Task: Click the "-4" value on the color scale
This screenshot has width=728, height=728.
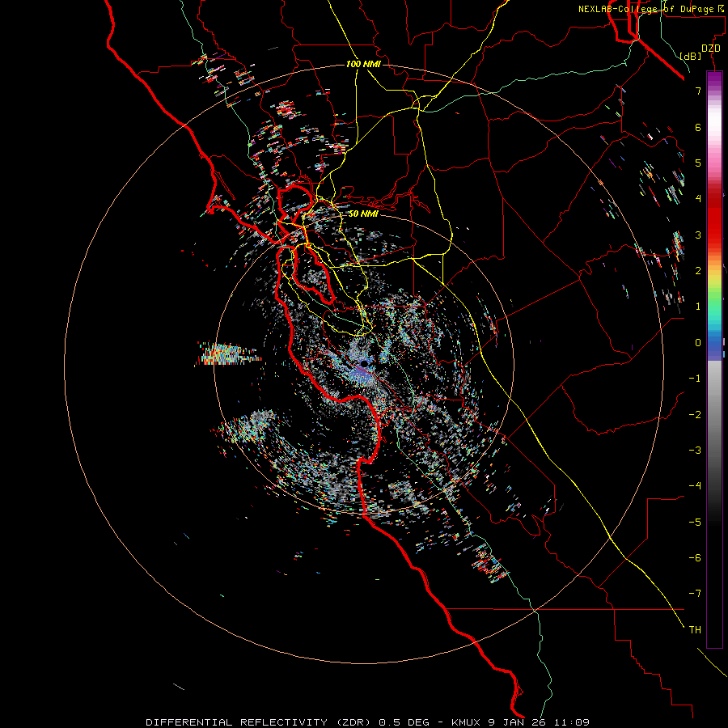Action: click(x=695, y=486)
